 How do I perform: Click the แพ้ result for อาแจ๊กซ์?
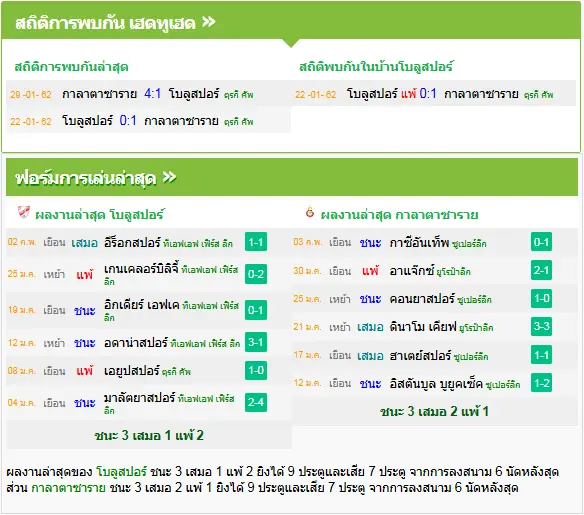pyautogui.click(x=370, y=271)
